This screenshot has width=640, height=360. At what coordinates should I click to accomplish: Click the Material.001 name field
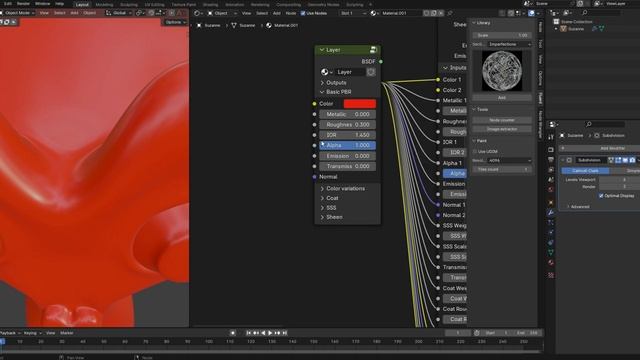coord(400,13)
